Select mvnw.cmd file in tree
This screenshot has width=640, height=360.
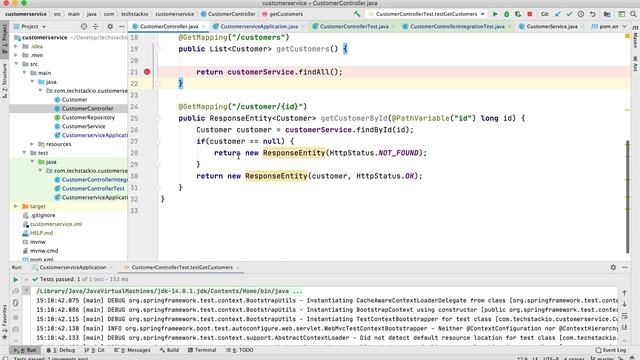[44, 251]
